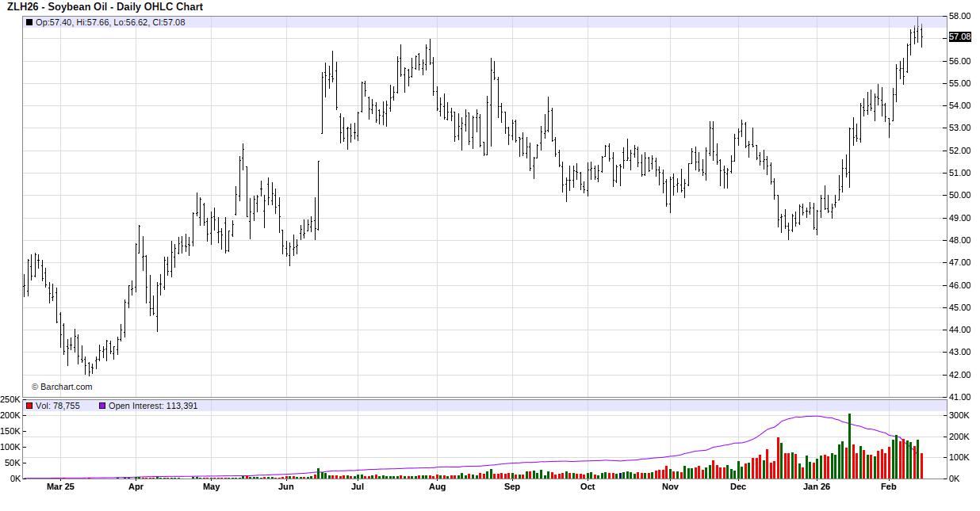Click the Jan 26 date axis label
Screen dimensions: 980x511
click(x=817, y=487)
